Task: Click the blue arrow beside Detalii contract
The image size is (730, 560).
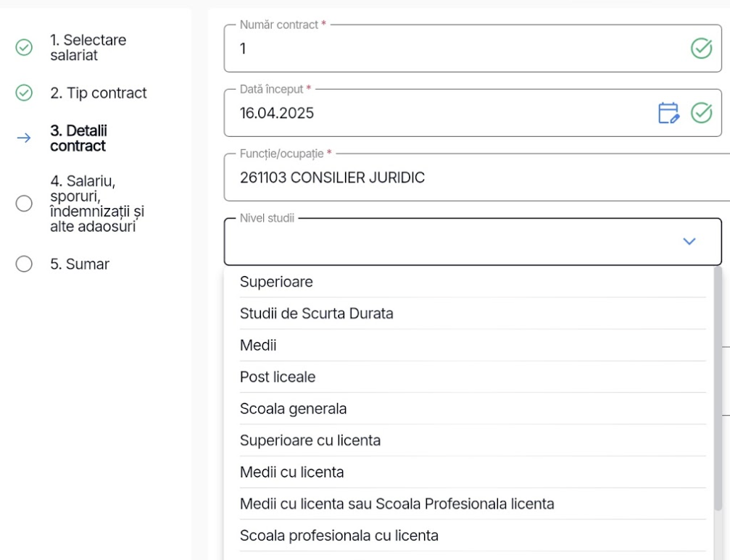Action: pos(24,138)
